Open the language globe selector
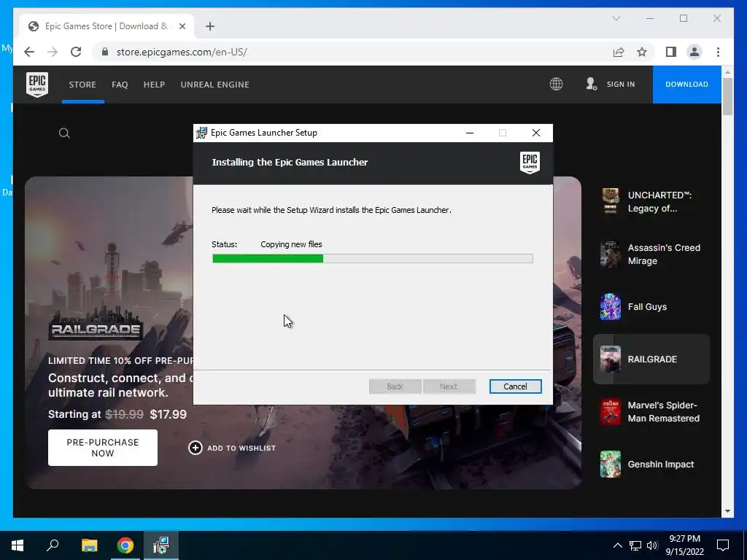This screenshot has height=560, width=747. click(556, 85)
